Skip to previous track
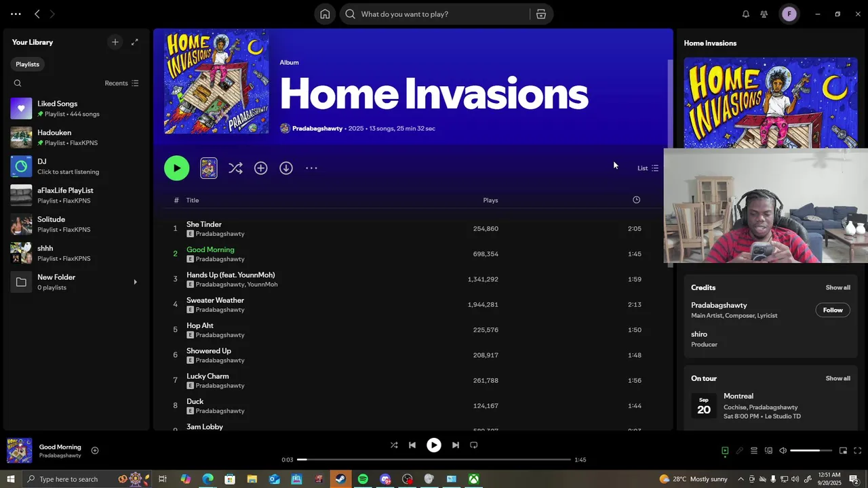The image size is (868, 488). (x=412, y=445)
